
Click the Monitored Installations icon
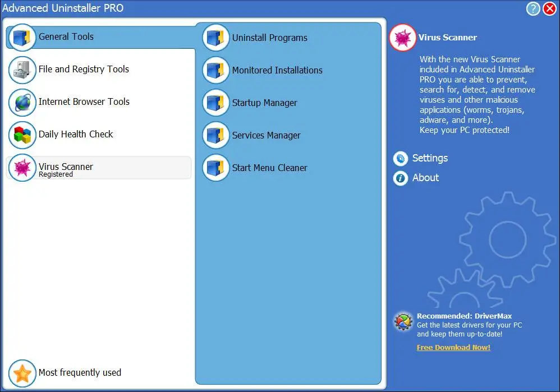pos(215,70)
